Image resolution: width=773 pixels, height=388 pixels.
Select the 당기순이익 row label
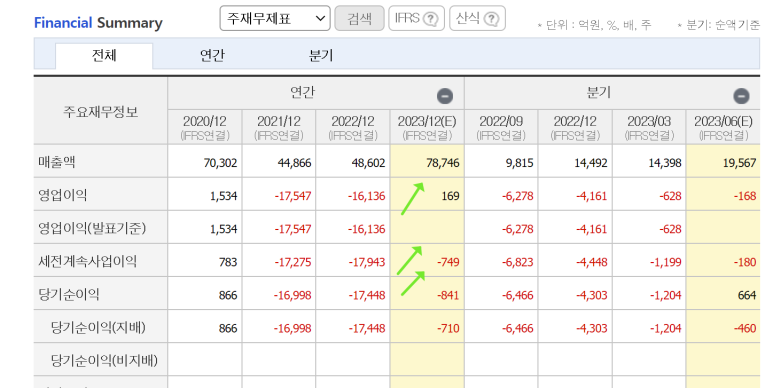click(x=69, y=294)
